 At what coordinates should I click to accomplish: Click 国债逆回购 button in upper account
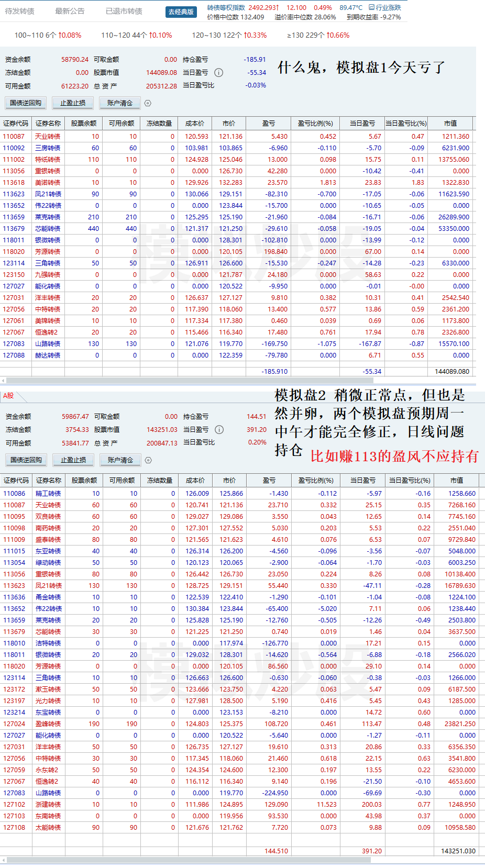click(26, 103)
